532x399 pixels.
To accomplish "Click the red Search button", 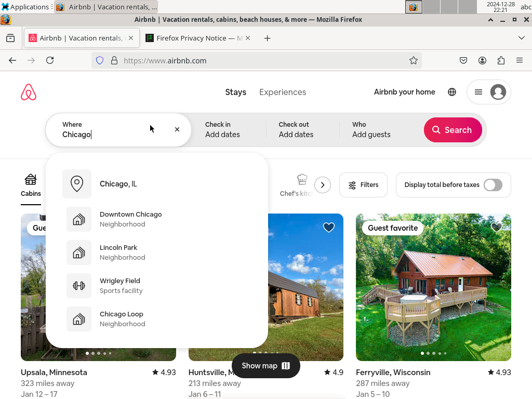I will [x=453, y=130].
